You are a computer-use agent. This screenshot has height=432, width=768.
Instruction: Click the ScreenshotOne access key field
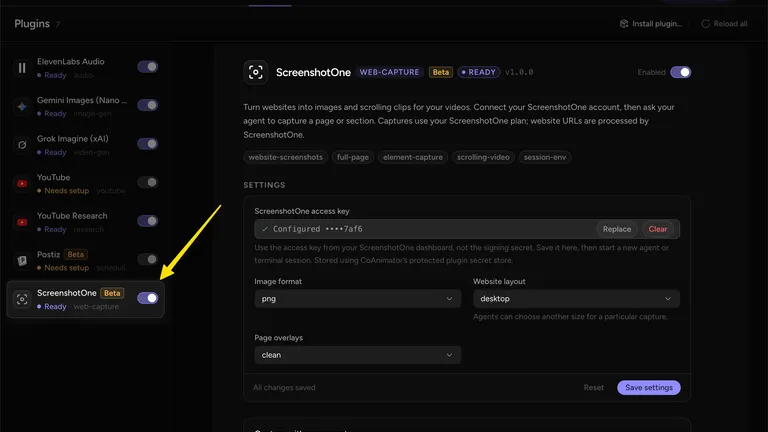point(467,229)
